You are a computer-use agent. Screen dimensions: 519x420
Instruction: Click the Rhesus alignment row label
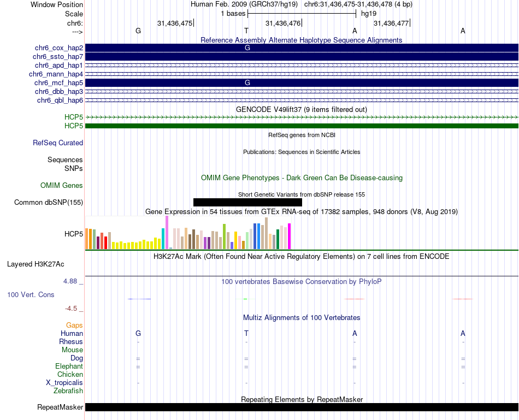click(x=71, y=341)
